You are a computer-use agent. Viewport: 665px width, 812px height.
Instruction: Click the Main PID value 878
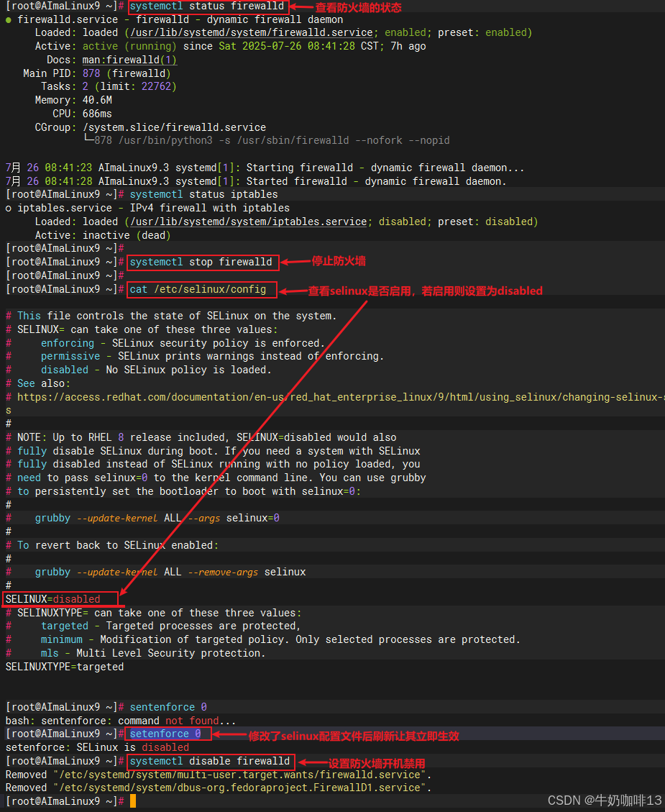(x=91, y=73)
